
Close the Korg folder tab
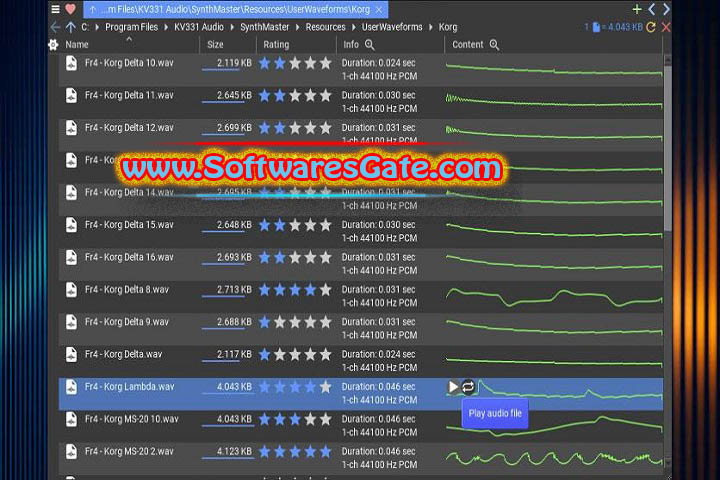(379, 9)
